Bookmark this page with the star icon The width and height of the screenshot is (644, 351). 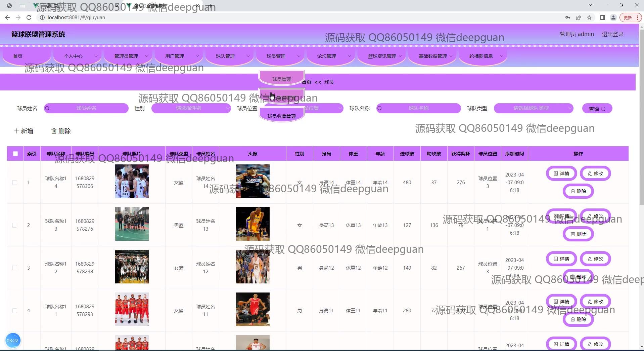point(589,17)
